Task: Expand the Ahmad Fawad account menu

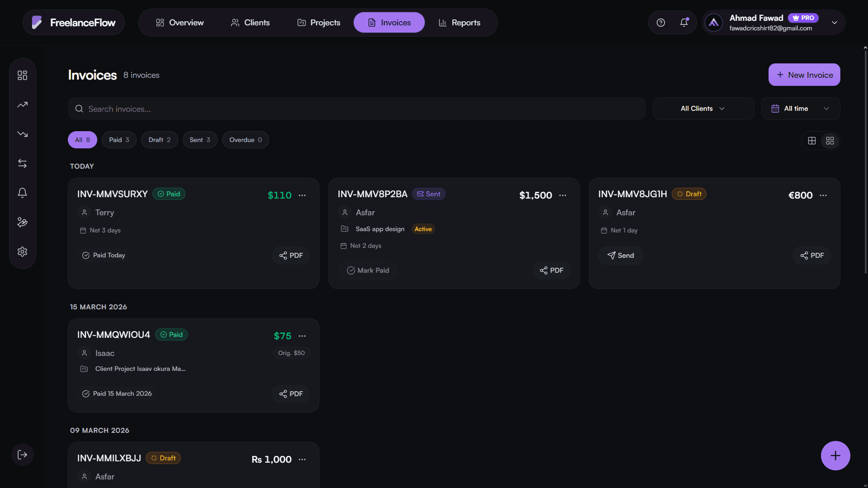Action: [x=835, y=23]
